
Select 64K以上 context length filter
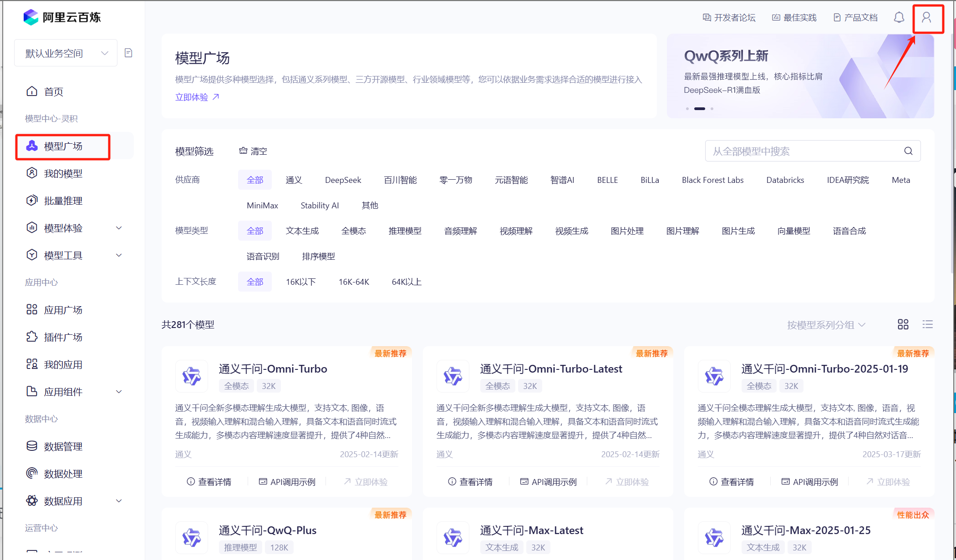tap(406, 282)
